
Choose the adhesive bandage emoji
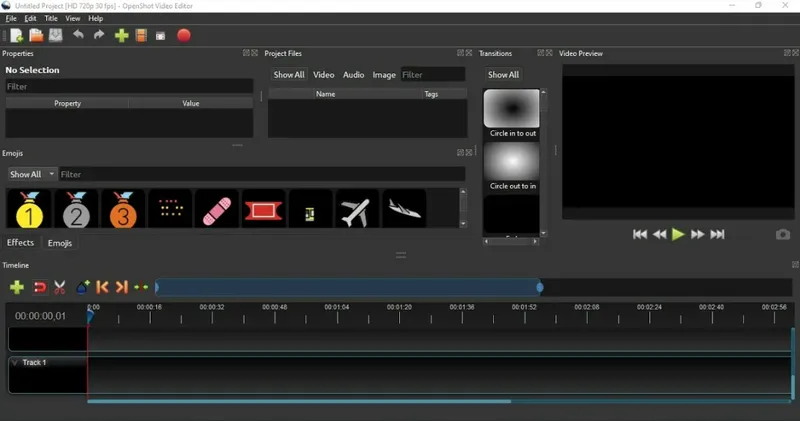tap(217, 211)
